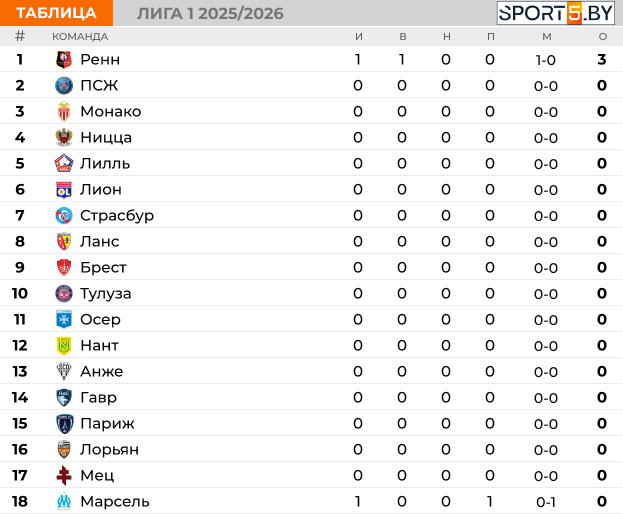Screen dimensions: 623x514
Task: Click the Marseille club logo
Action: pos(64,502)
